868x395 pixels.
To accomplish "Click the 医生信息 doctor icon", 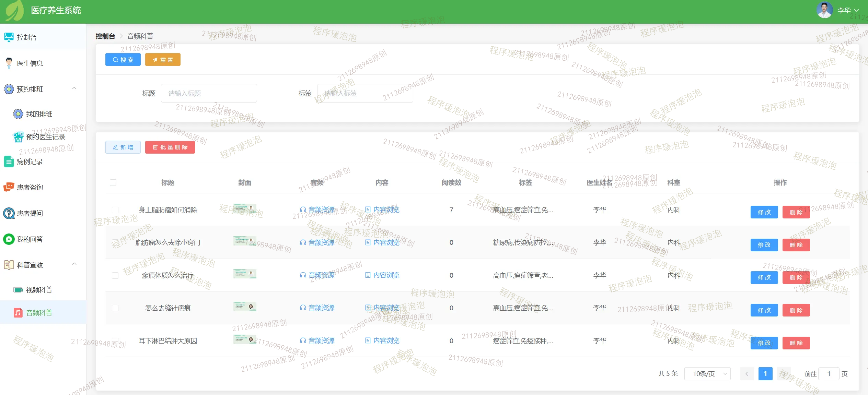I will pos(9,63).
